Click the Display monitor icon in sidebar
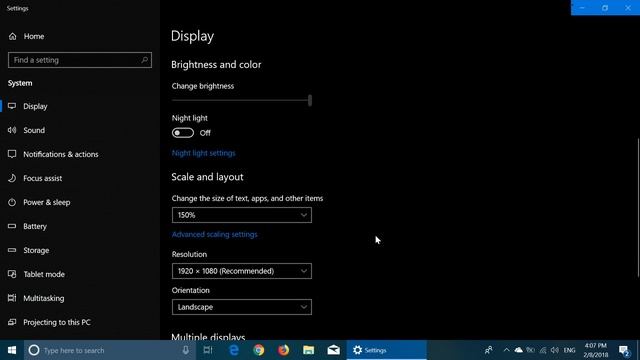This screenshot has height=360, width=640. (12, 106)
